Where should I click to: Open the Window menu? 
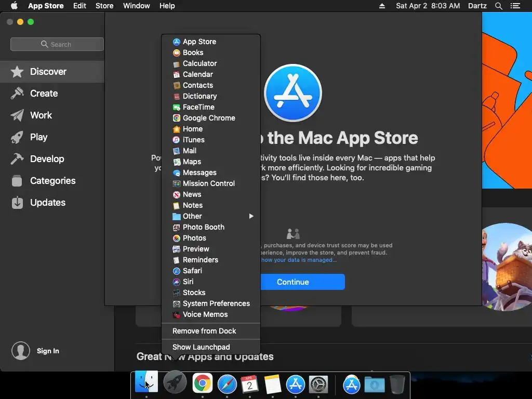coord(137,6)
